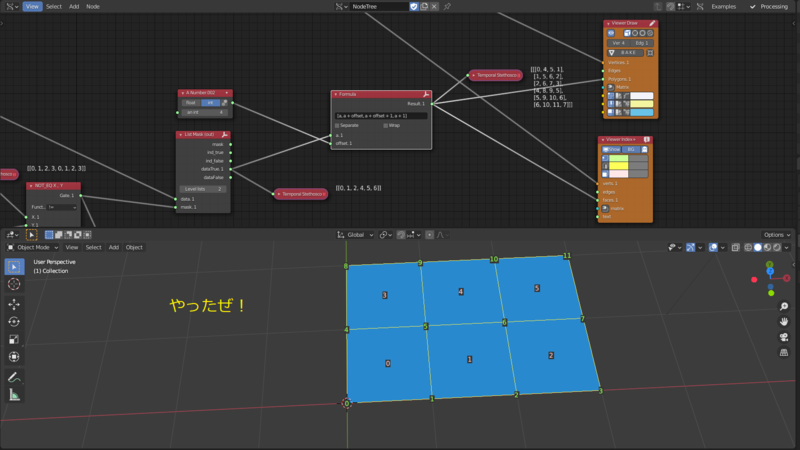800x450 pixels.
Task: Click the BAKE button on Viewer Draw node
Action: pos(626,53)
